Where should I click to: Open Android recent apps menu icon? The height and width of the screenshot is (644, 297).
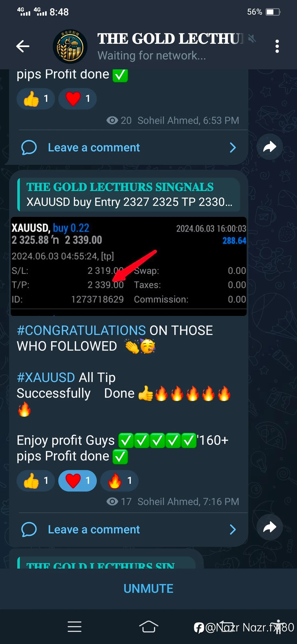point(75,627)
